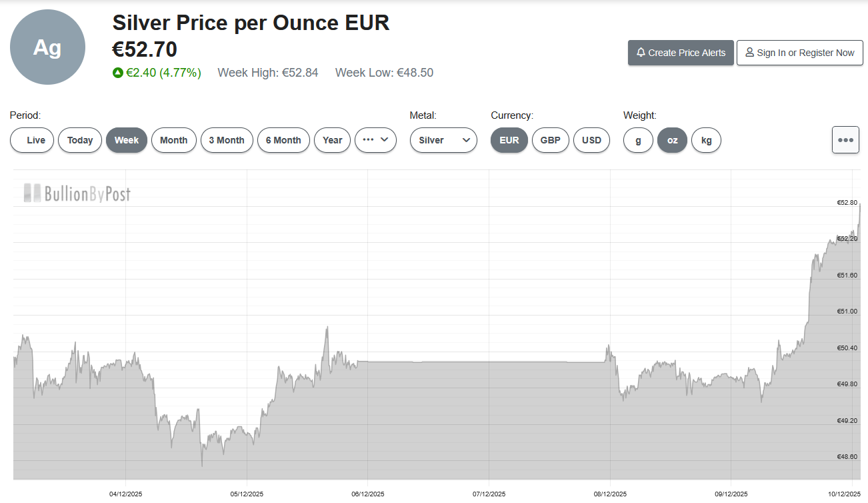Click the 04/12/2025 date axis label

click(x=125, y=494)
